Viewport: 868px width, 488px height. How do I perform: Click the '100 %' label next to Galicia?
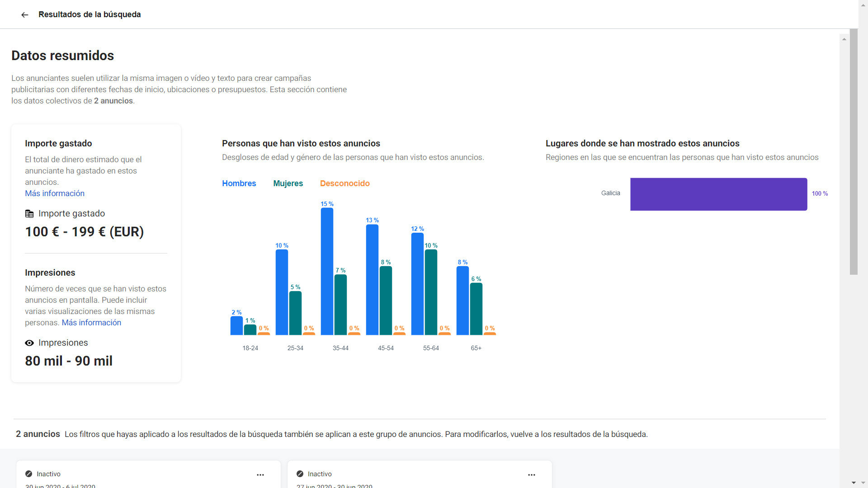(x=820, y=194)
